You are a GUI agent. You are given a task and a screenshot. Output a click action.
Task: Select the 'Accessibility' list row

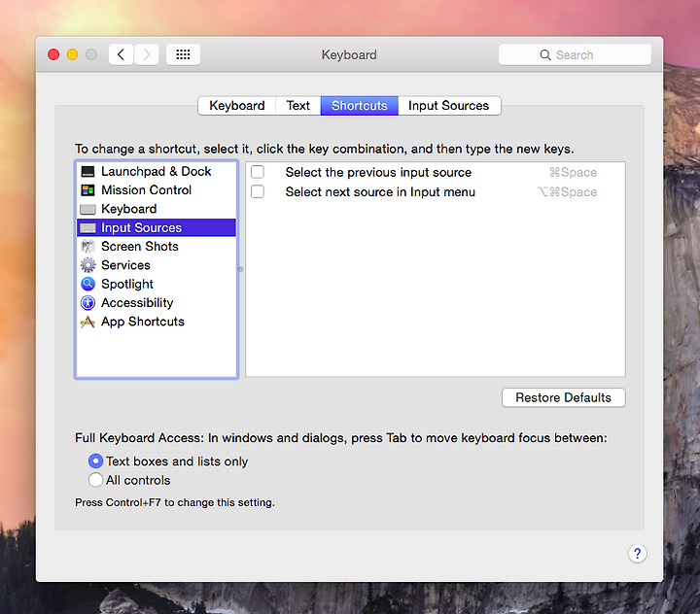[x=157, y=303]
